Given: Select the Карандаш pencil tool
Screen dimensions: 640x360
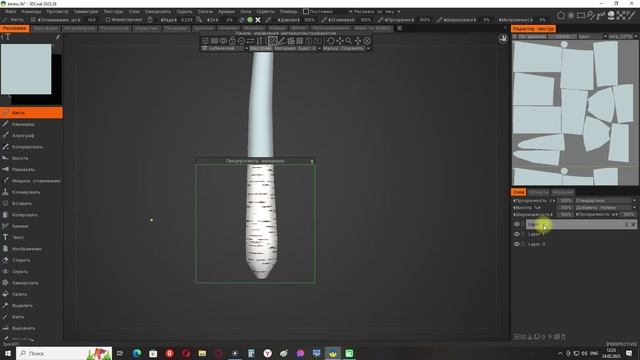Looking at the screenshot, I should pos(31,124).
